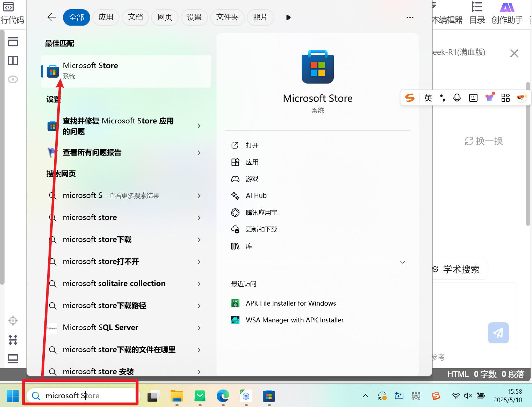Collapse the action list with the down chevron
The image size is (532, 407).
click(x=403, y=262)
